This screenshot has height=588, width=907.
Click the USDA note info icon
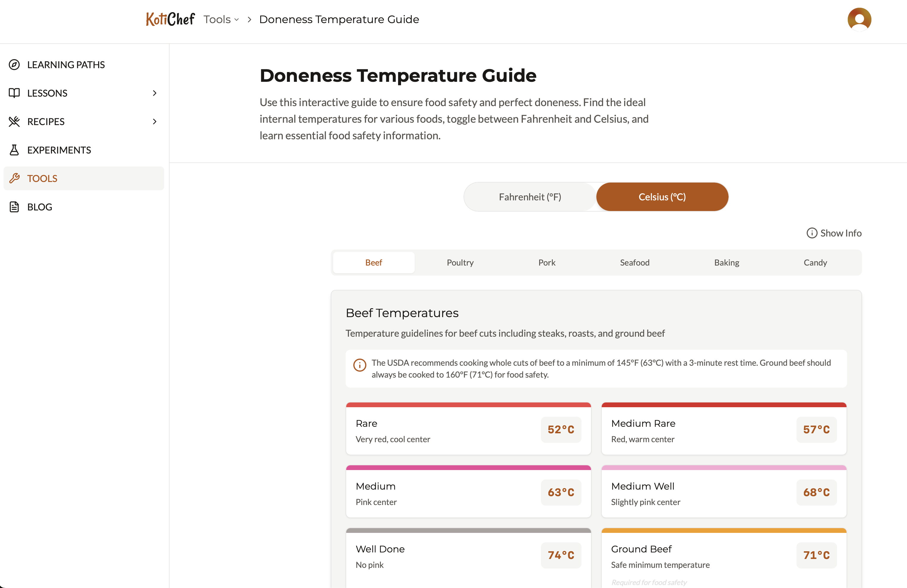click(359, 365)
